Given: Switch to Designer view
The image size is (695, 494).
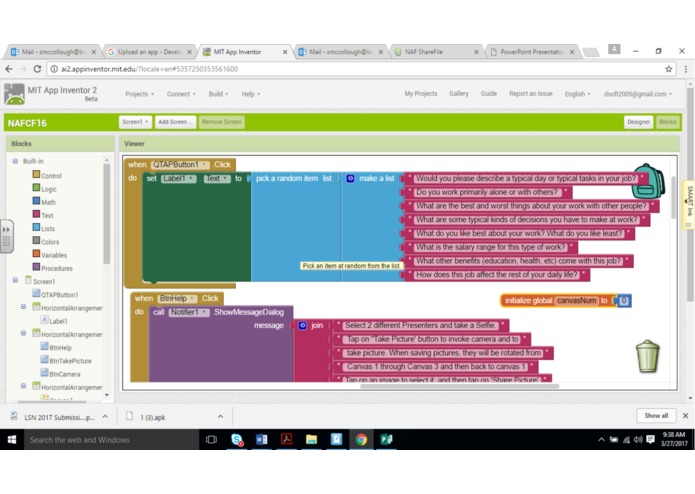Looking at the screenshot, I should tap(638, 122).
